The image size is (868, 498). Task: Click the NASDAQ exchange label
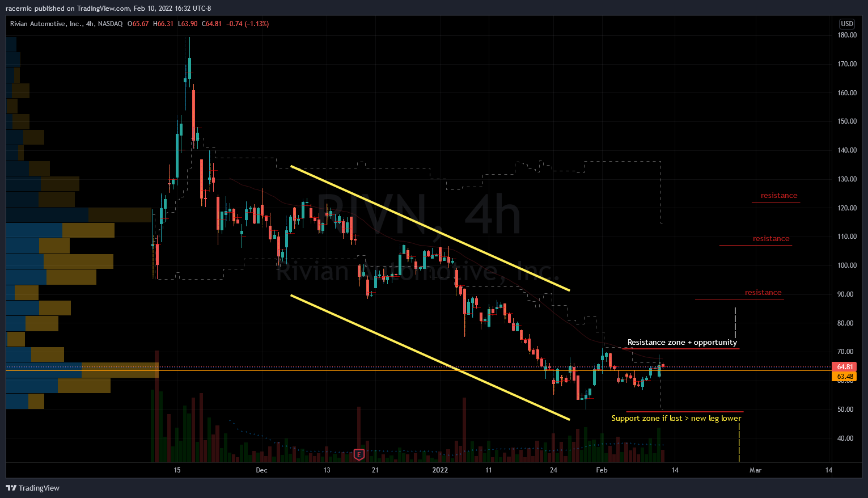click(110, 24)
